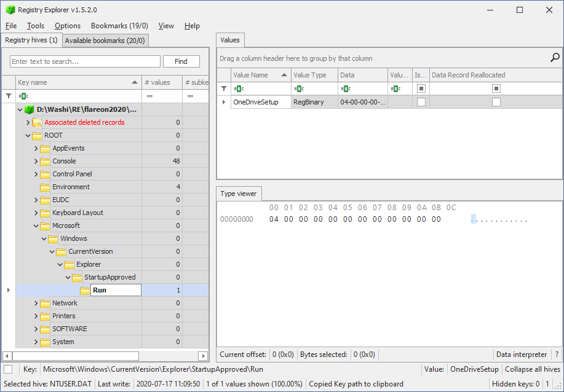
Task: Click Collapse all hives
Action: (x=533, y=369)
